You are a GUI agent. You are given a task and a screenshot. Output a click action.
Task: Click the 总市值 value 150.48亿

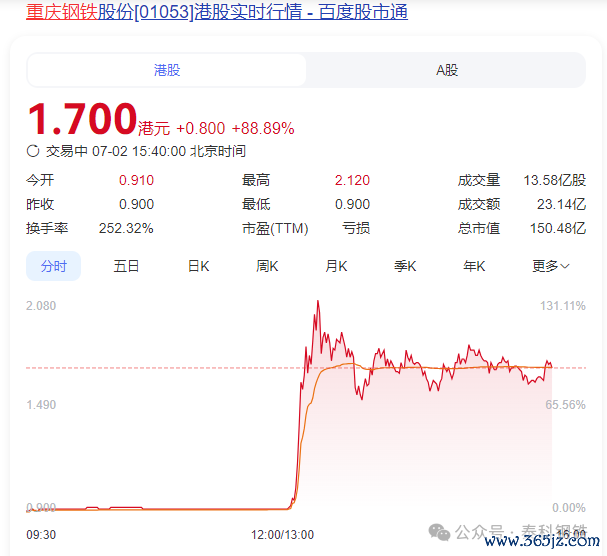point(558,228)
